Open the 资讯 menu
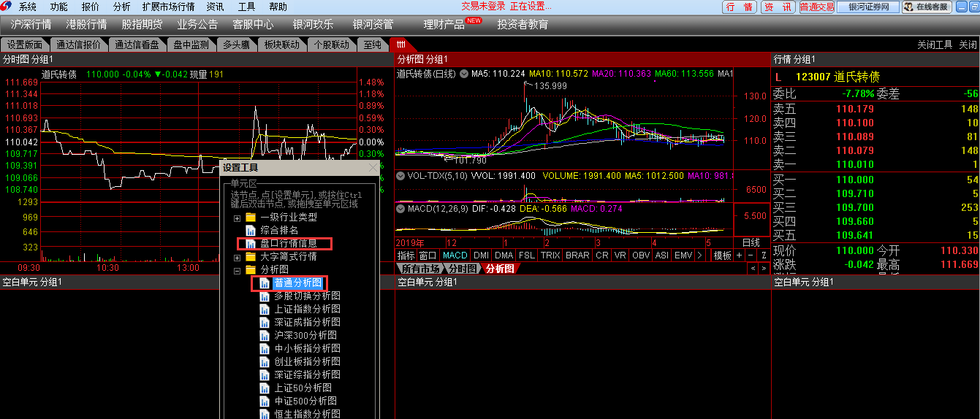This screenshot has height=419, width=980. point(216,7)
